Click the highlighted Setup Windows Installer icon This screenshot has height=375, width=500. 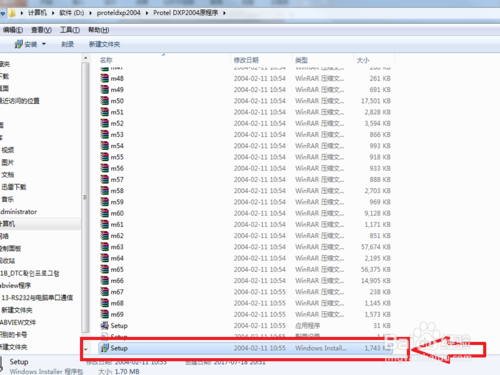105,348
